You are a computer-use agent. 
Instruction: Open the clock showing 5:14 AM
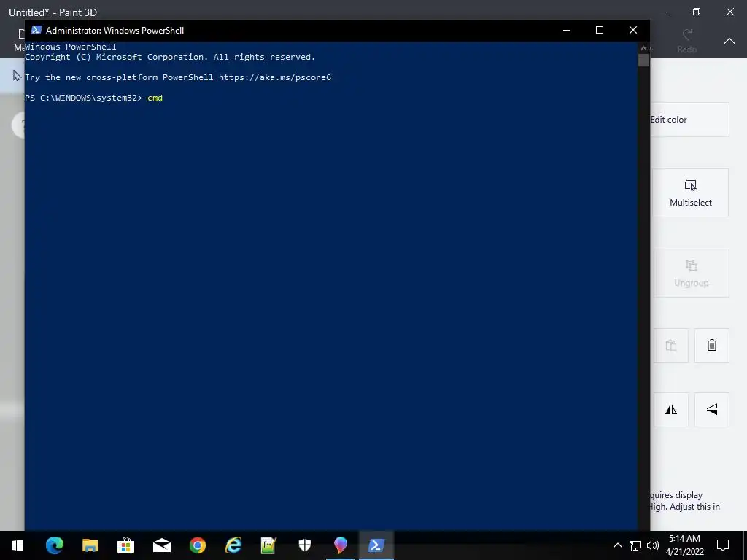[x=684, y=545]
